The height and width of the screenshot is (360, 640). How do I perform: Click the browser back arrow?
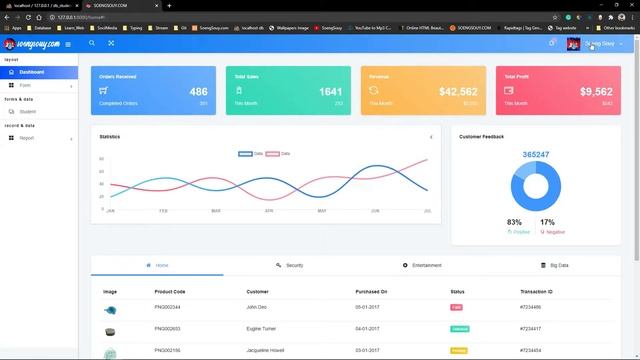7,18
